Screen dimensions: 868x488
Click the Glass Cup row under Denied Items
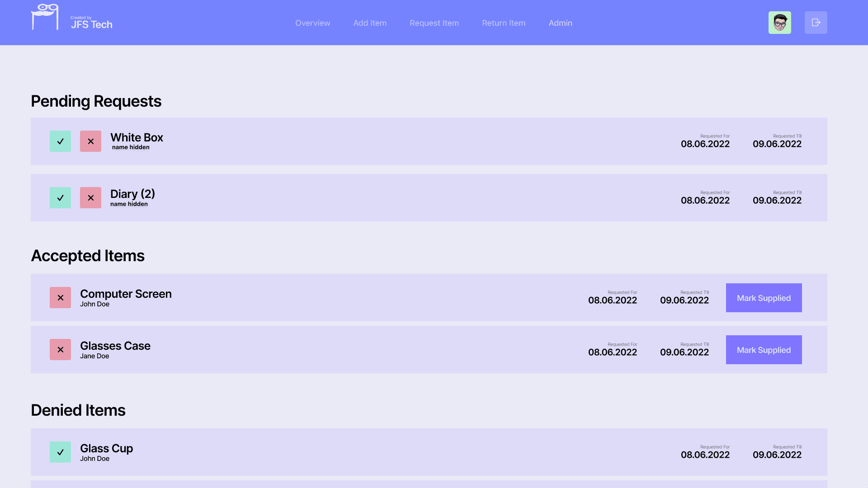coord(106,448)
